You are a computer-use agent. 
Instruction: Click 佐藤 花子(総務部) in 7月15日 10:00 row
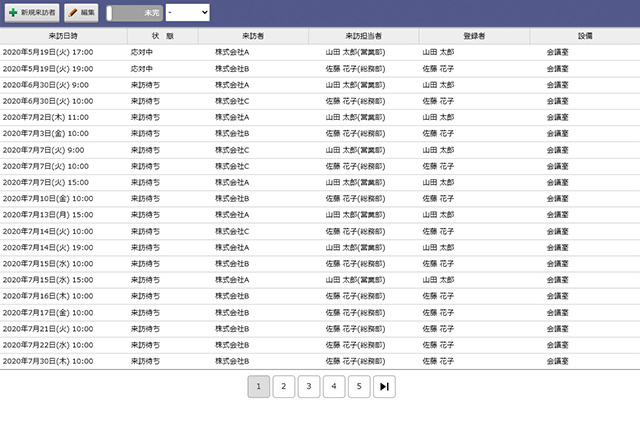click(x=355, y=264)
